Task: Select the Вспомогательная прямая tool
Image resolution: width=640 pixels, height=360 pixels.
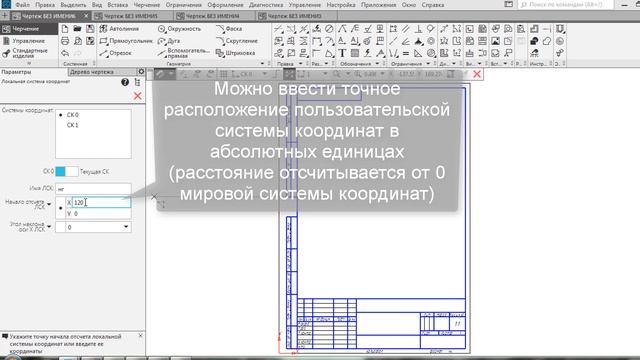Action: 184,53
